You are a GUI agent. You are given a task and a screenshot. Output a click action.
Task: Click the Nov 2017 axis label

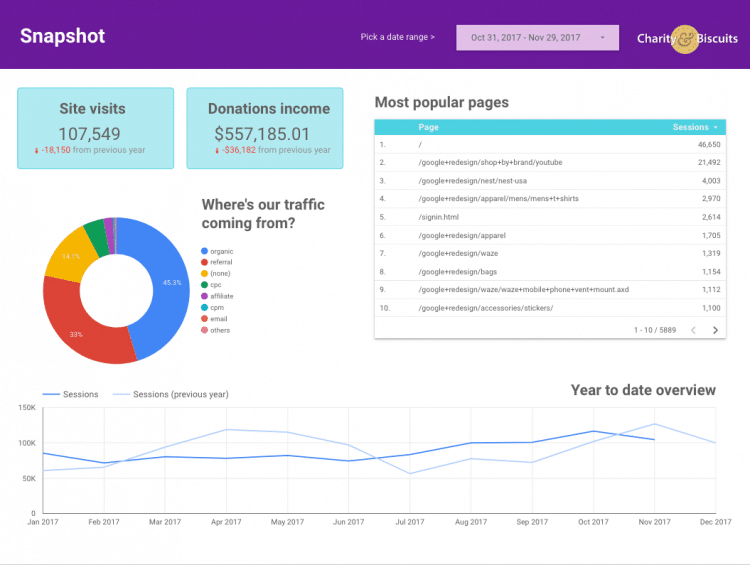[654, 522]
